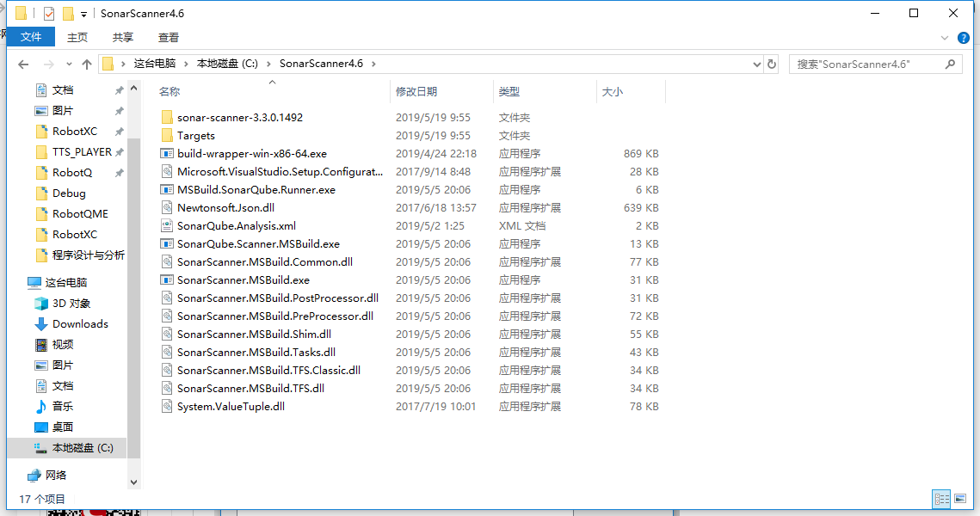Image resolution: width=980 pixels, height=516 pixels.
Task: Open the quick access toolbar customize dropdown
Action: coord(83,13)
